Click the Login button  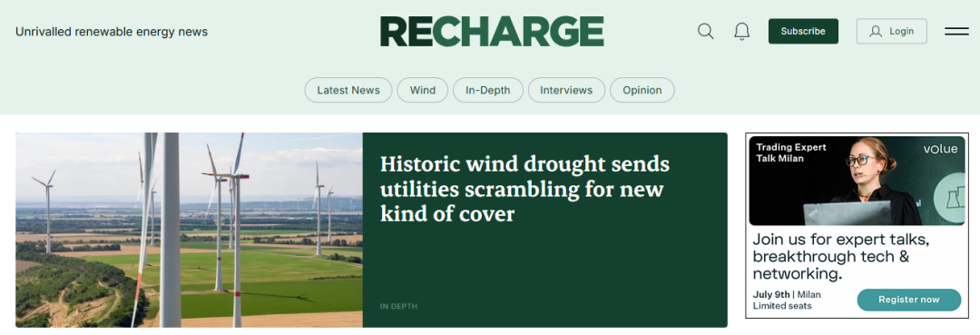coord(891,31)
